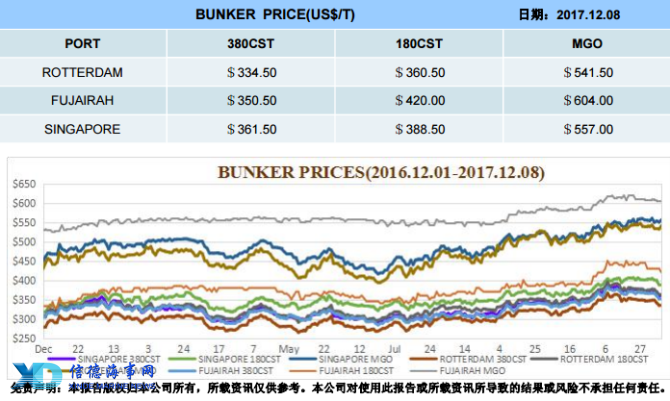Click Rotterdam 180CST price $360.50
This screenshot has height=401, width=670.
tap(420, 72)
